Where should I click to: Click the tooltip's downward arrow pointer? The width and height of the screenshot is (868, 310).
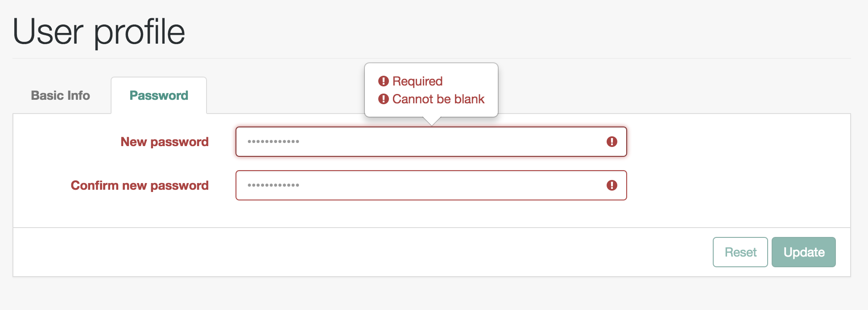[x=431, y=121]
